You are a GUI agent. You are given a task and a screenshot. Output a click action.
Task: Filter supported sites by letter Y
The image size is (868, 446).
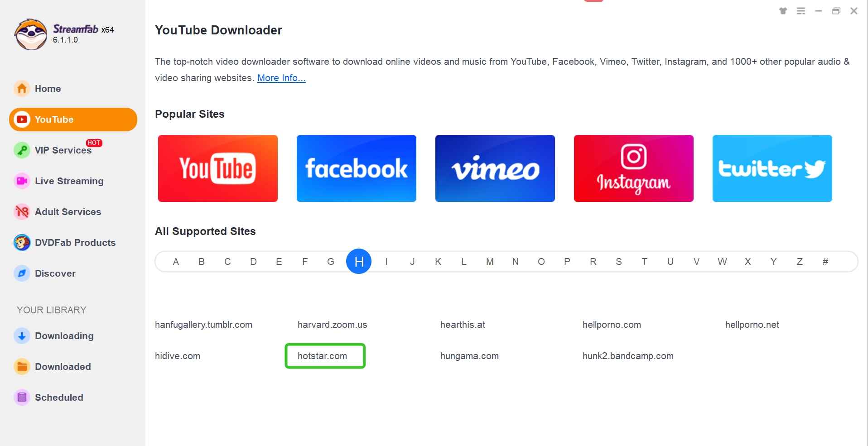tap(774, 262)
